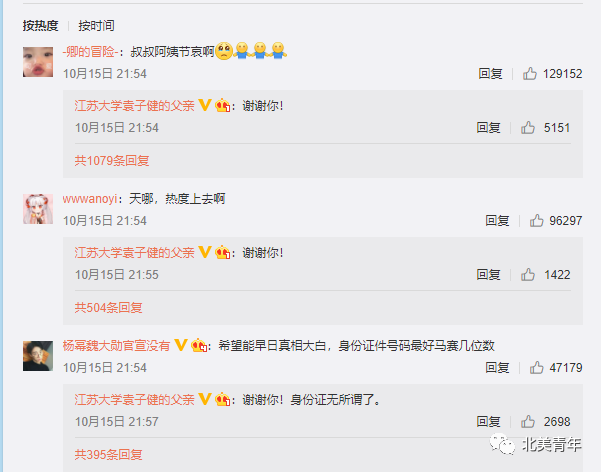Like the reply with 5151 likes
The image size is (601, 472).
coord(528,128)
